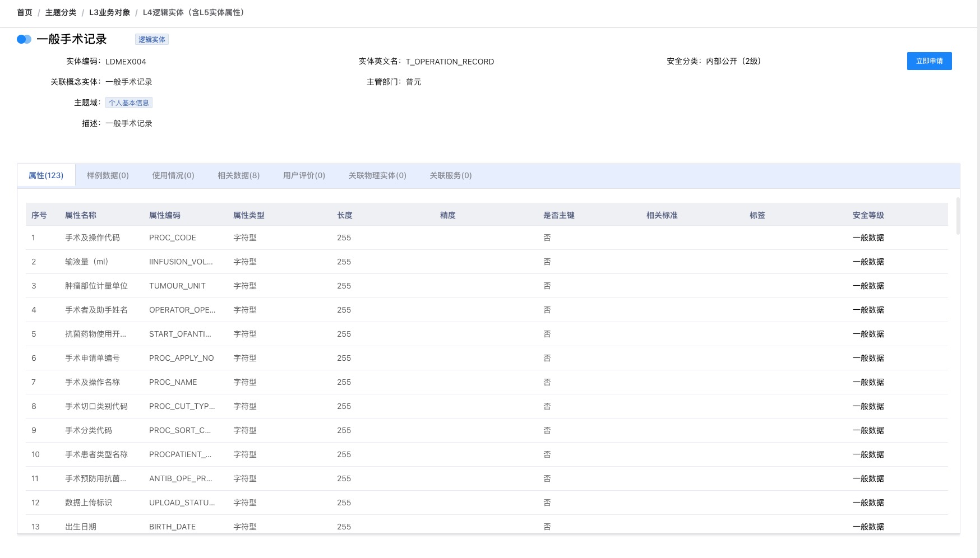Select the 关联服务(0) tab

[x=451, y=175]
